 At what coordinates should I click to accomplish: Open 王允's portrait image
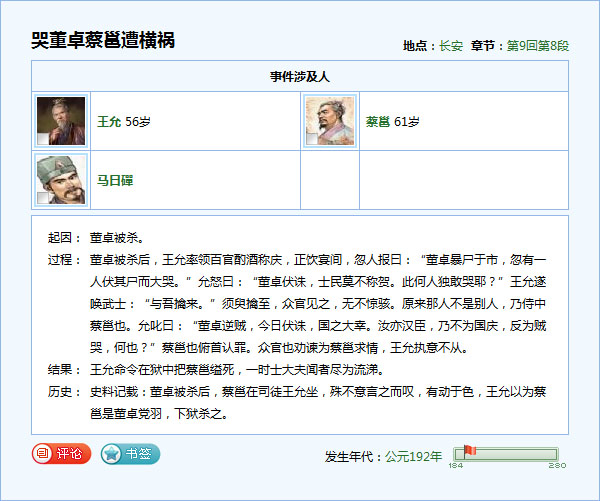(x=60, y=121)
